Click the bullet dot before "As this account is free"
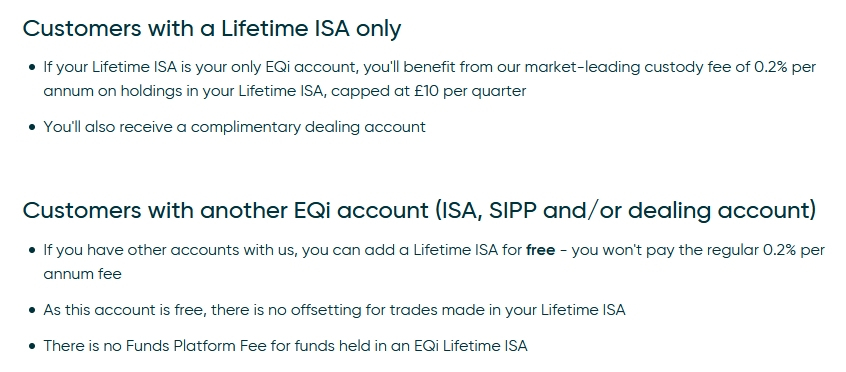The width and height of the screenshot is (846, 372). 32,310
